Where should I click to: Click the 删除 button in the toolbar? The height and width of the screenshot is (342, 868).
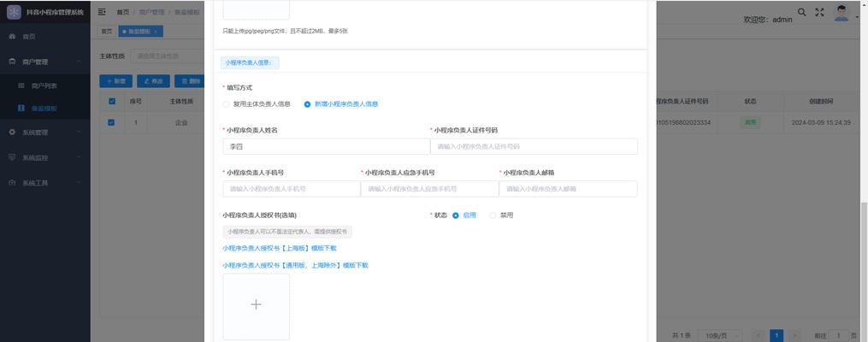[x=190, y=80]
